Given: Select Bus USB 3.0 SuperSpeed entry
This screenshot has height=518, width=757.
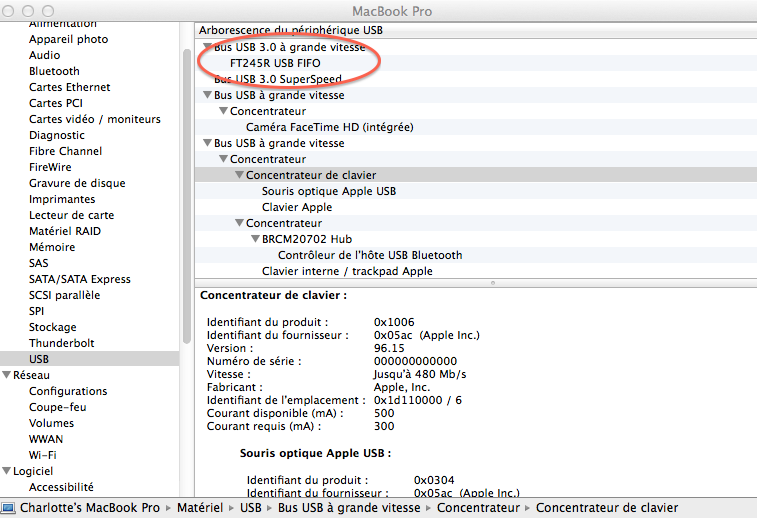Looking at the screenshot, I should click(x=291, y=79).
